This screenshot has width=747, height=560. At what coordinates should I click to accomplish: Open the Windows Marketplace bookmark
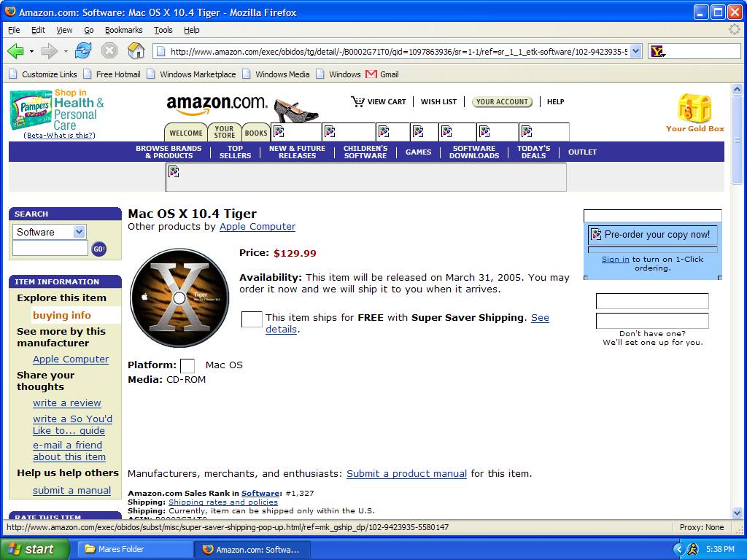pyautogui.click(x=192, y=74)
